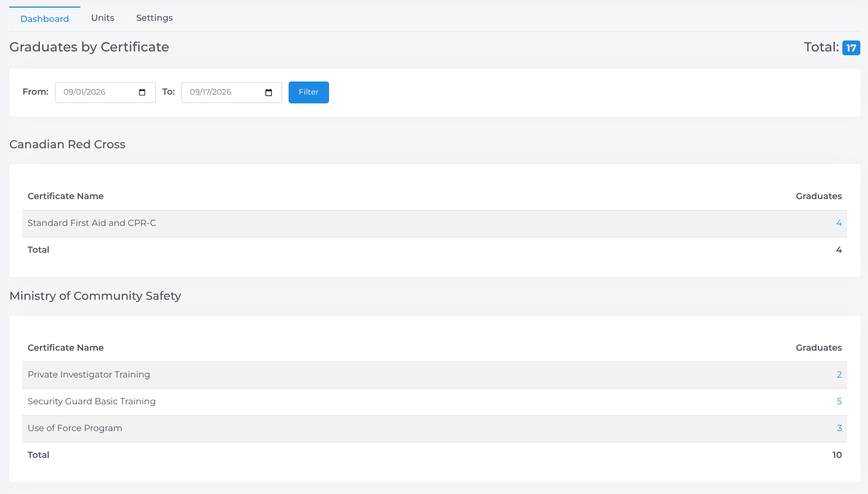
Task: Click the total badge showing 17
Action: click(851, 48)
